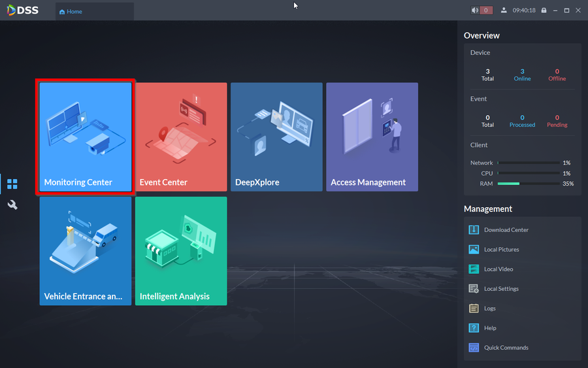This screenshot has height=368, width=588.
Task: Click the alarm speaker icon in title bar
Action: pyautogui.click(x=476, y=10)
